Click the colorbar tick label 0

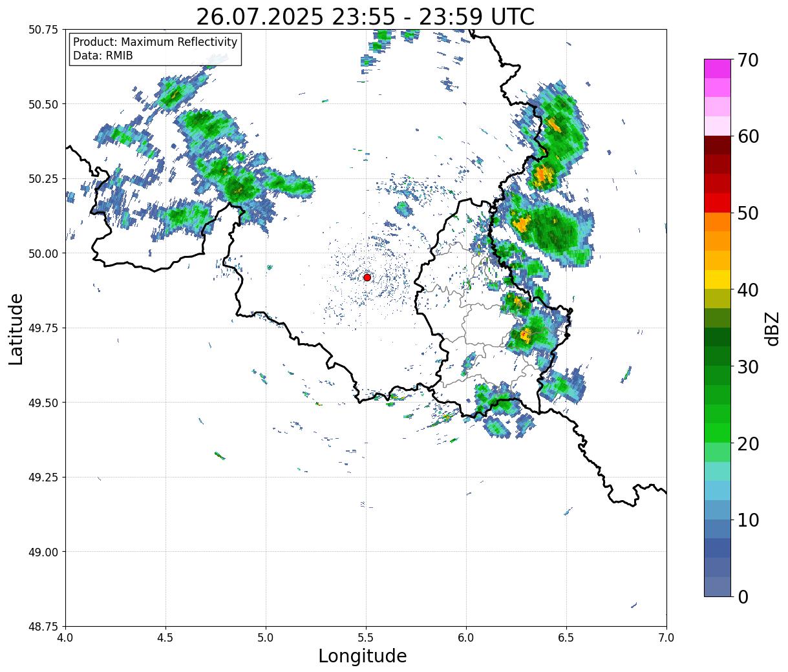pyautogui.click(x=743, y=596)
